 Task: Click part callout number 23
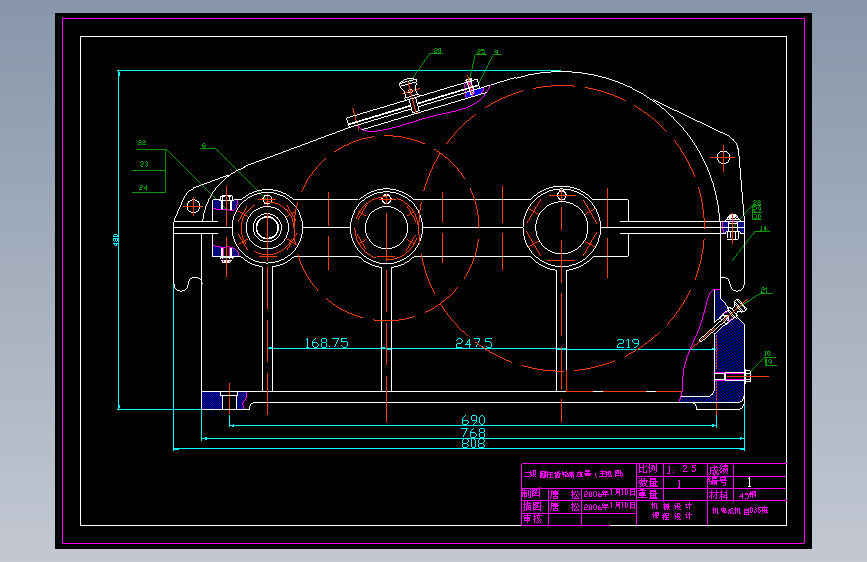click(x=144, y=164)
